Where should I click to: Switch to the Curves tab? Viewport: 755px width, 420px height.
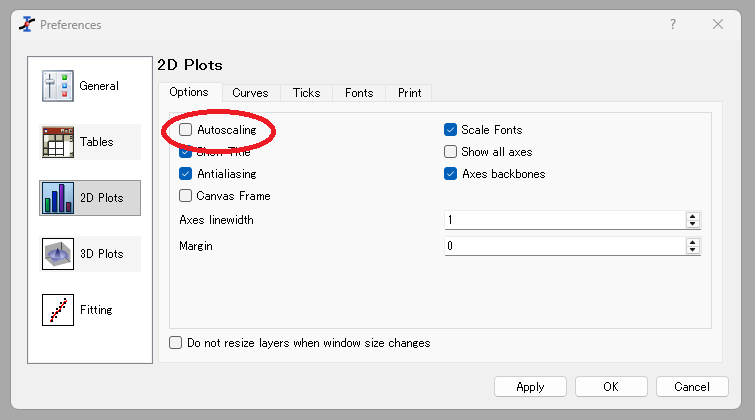[250, 93]
